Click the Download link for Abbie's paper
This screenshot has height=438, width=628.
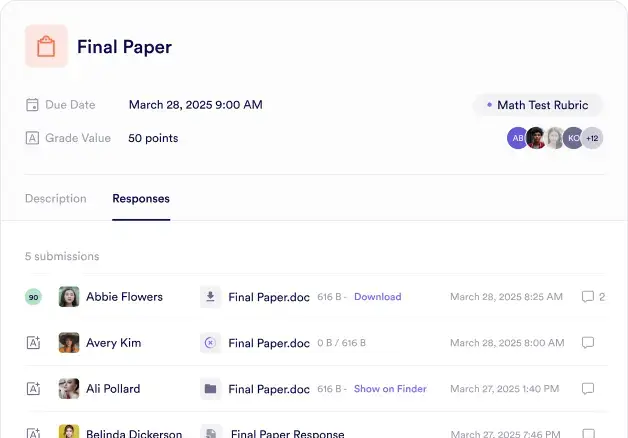coord(377,297)
